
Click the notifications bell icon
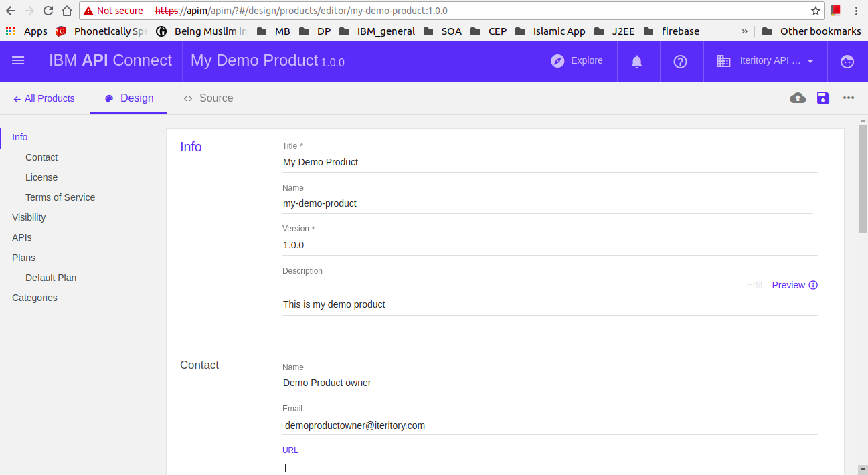pos(636,62)
